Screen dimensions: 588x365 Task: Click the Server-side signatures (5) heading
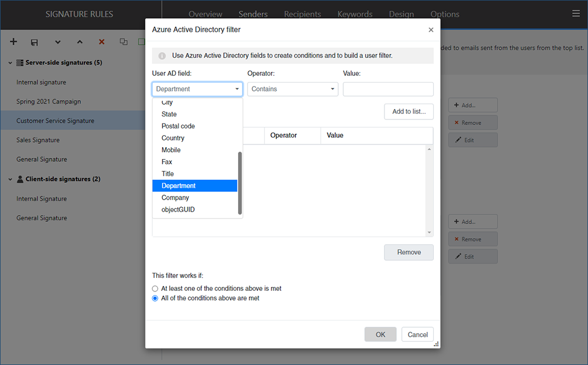click(64, 63)
